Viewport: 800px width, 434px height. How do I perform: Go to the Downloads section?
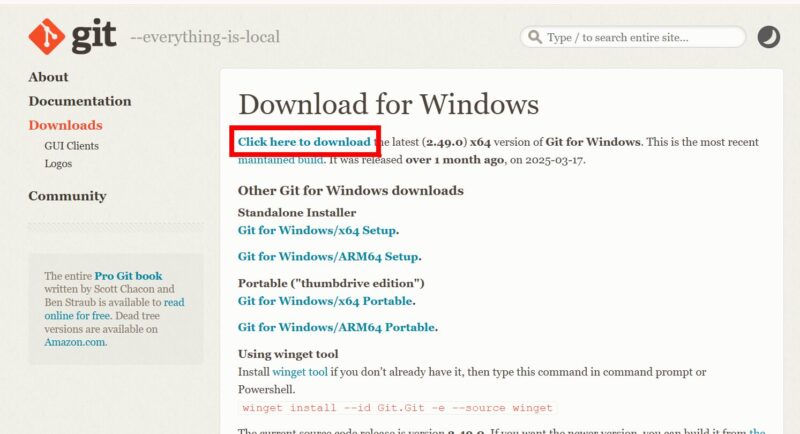pos(65,125)
